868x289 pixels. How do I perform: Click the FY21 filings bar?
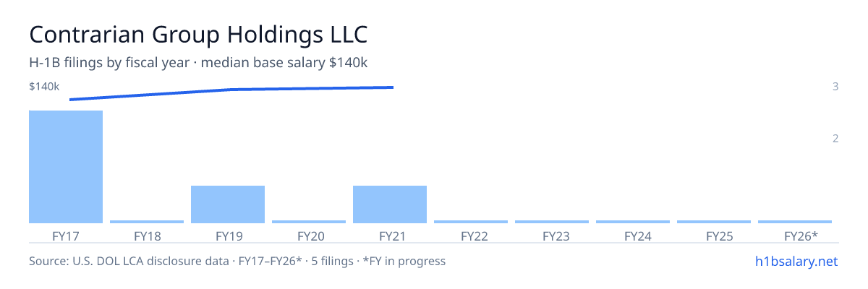pos(390,204)
